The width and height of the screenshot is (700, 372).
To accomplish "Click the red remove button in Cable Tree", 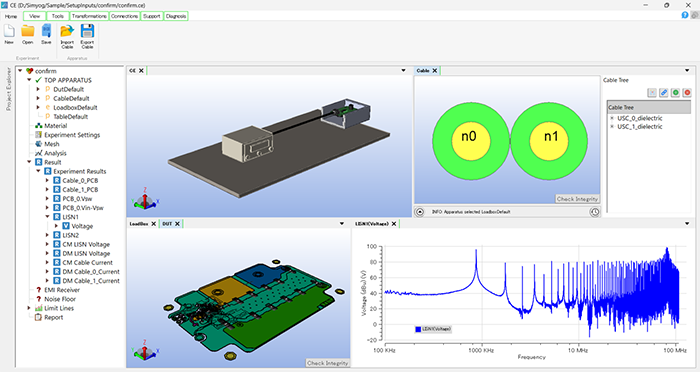I will [687, 92].
